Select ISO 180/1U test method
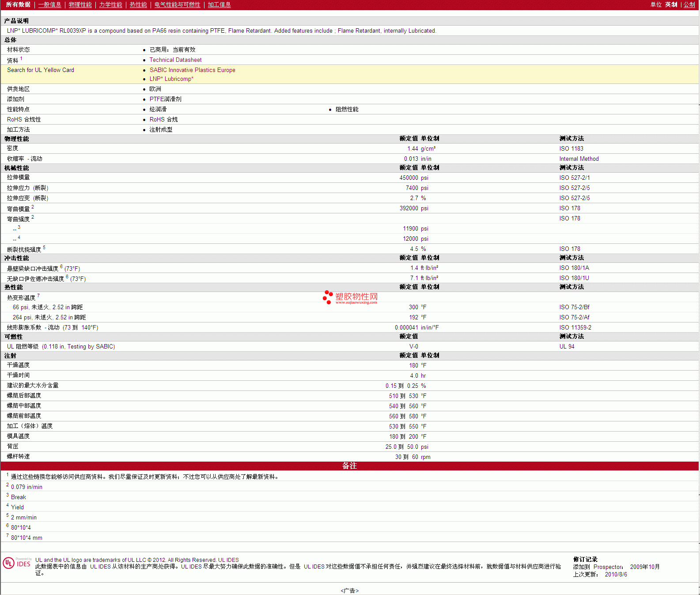700x595 pixels. tap(574, 278)
